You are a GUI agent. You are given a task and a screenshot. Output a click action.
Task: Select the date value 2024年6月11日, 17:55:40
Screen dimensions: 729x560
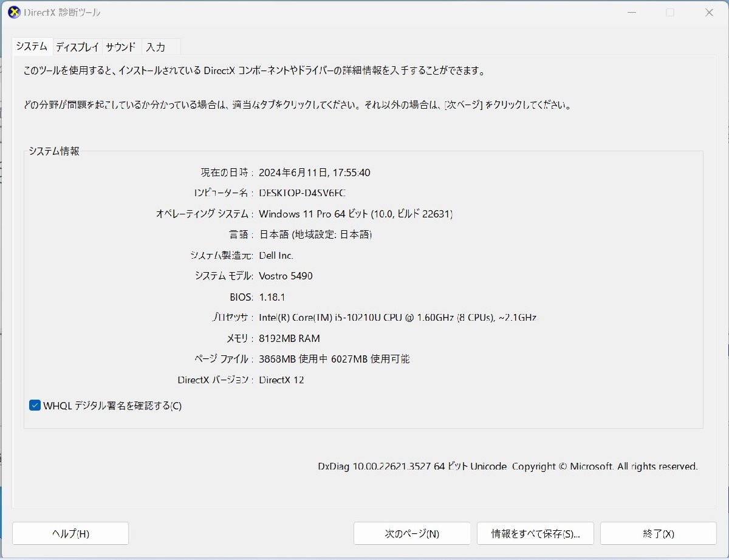(315, 172)
